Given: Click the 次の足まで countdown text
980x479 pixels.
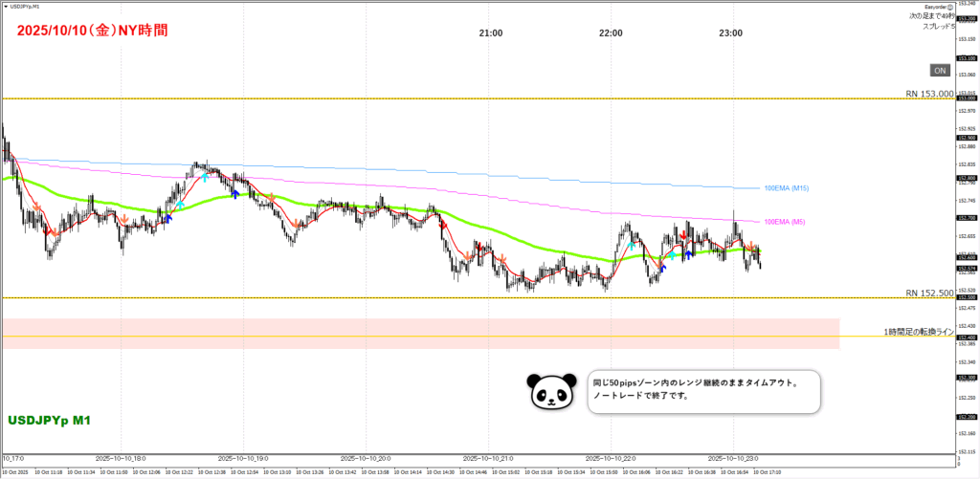Looking at the screenshot, I should [930, 16].
